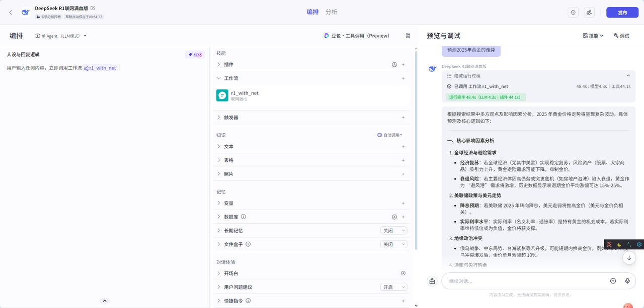Click the 优化 prompt optimize button
The width and height of the screenshot is (644, 308).
tap(195, 55)
